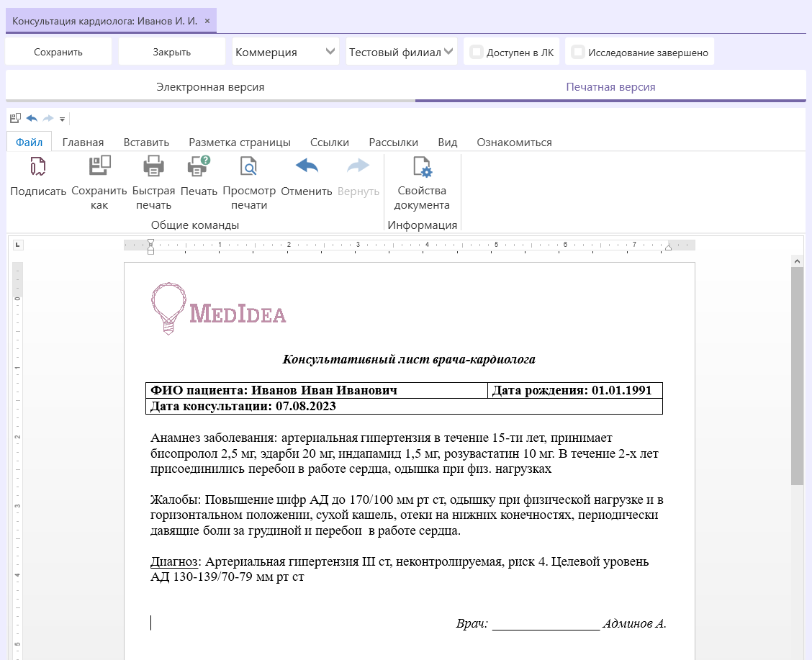The width and height of the screenshot is (812, 660).
Task: Click the ФИО пациента table cell
Action: tap(317, 390)
